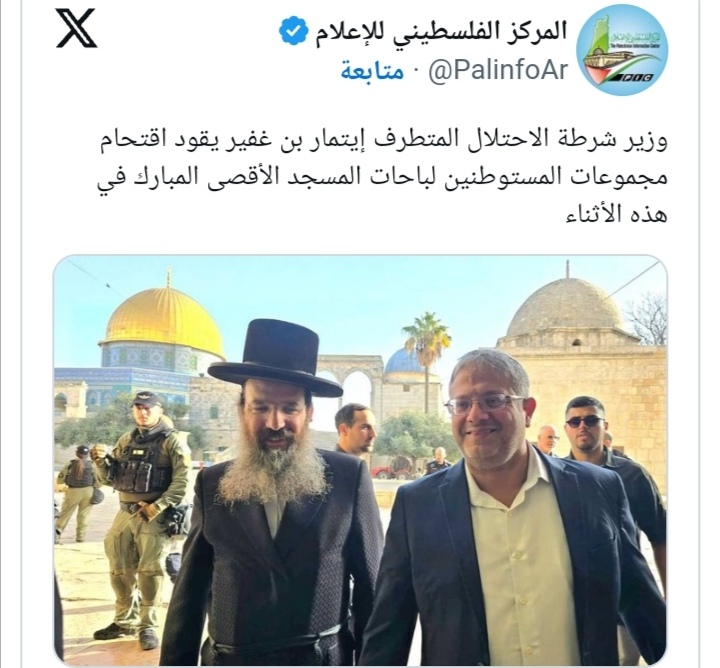Screen dimensions: 720x668
Task: Click the @PalinfoAr handle
Action: click(x=498, y=71)
